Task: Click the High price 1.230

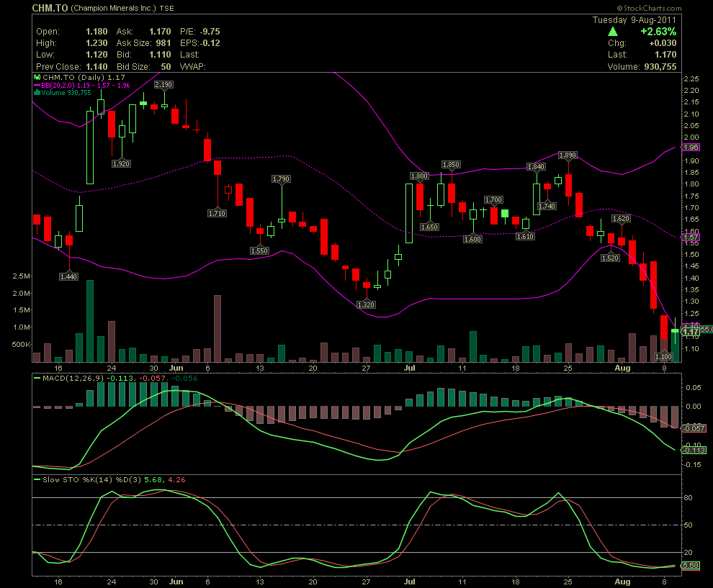Action: click(97, 43)
